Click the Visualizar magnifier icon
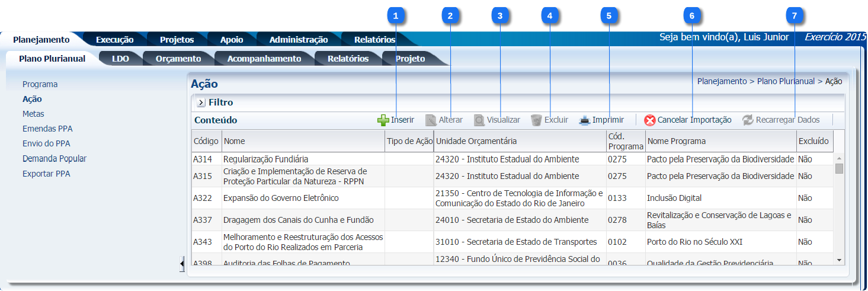The height and width of the screenshot is (291, 868). point(479,120)
